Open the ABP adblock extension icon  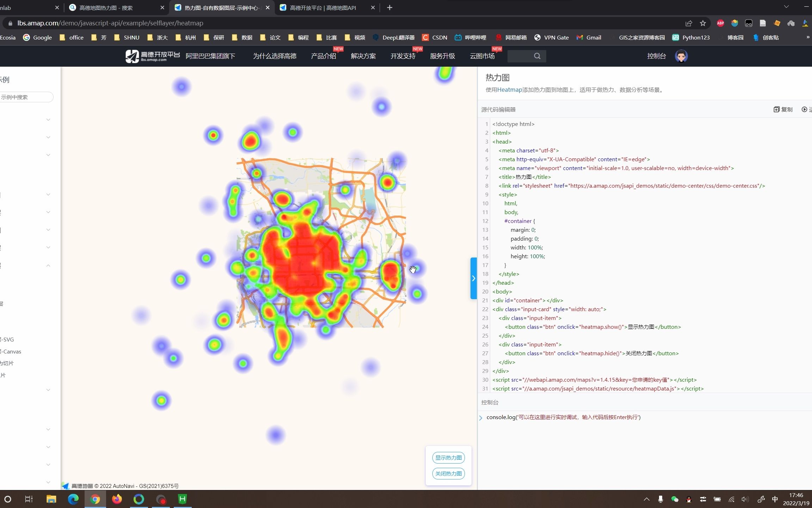point(720,23)
